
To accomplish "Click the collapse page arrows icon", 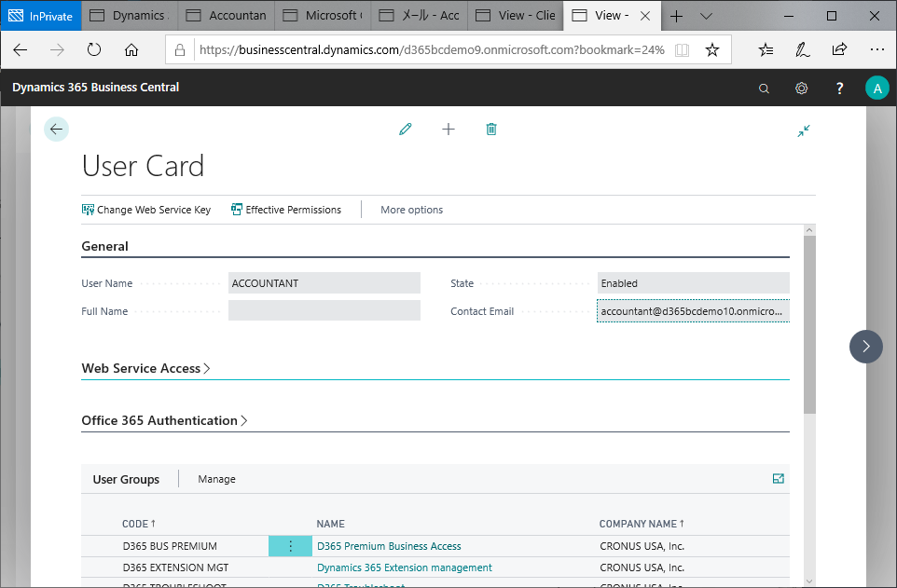I will pyautogui.click(x=804, y=130).
